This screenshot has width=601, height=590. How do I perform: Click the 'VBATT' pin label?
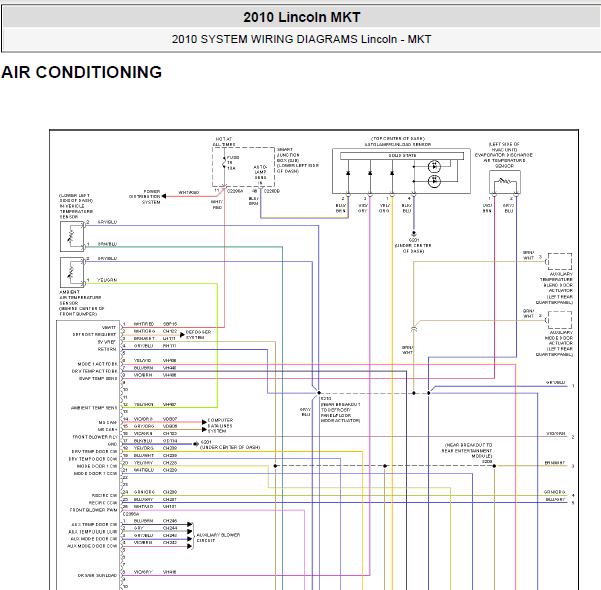tap(109, 327)
